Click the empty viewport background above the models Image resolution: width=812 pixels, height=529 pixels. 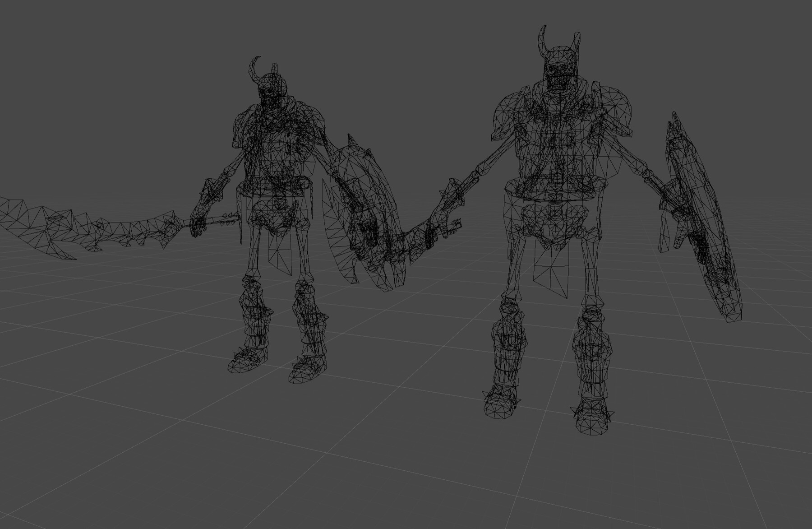(x=406, y=27)
